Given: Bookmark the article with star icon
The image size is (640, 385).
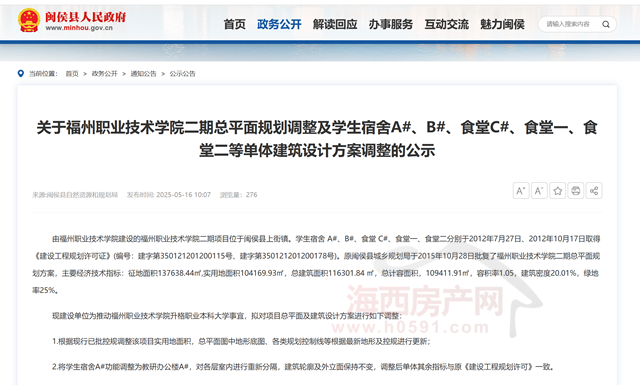Looking at the screenshot, I should (558, 191).
